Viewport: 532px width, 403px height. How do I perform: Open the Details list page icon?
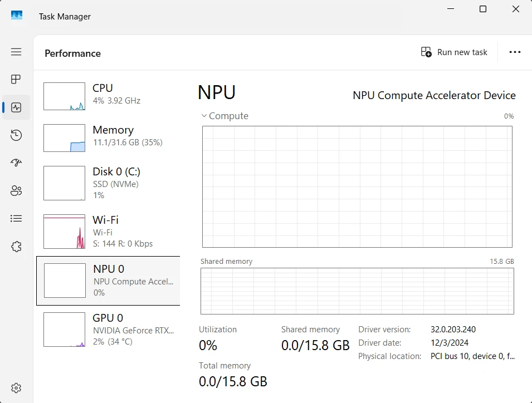pyautogui.click(x=16, y=219)
